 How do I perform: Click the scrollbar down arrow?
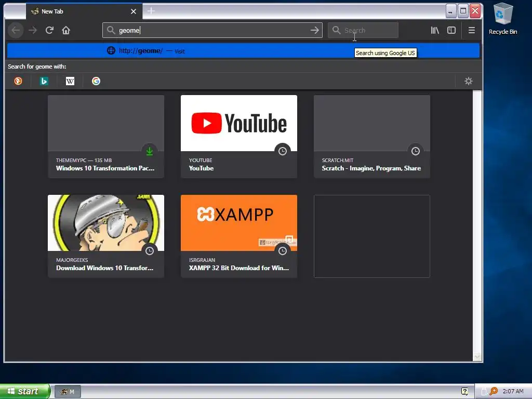coord(477,356)
